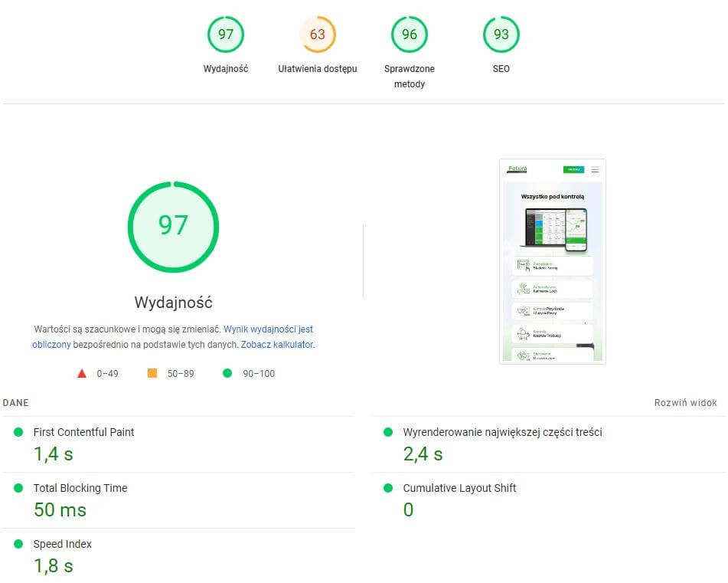
Task: Click the website screenshot thumbnail
Action: point(552,261)
